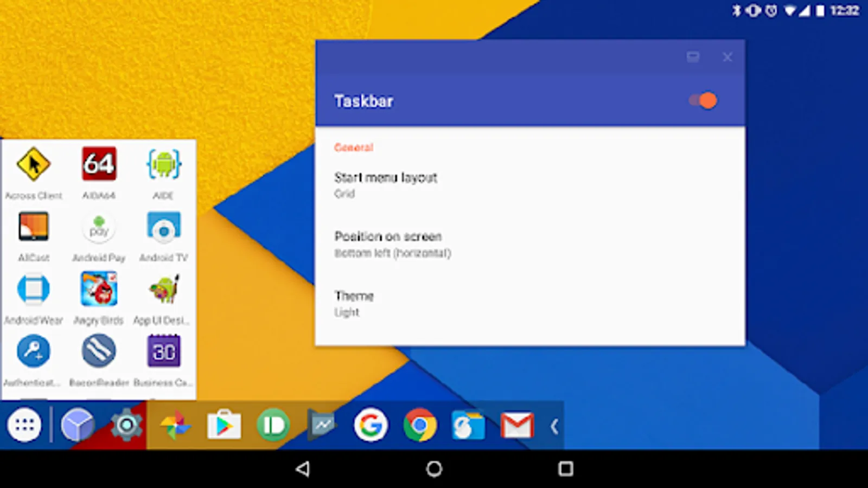Open the Settings gear on the taskbar
Viewport: 868px width, 488px height.
coord(126,426)
